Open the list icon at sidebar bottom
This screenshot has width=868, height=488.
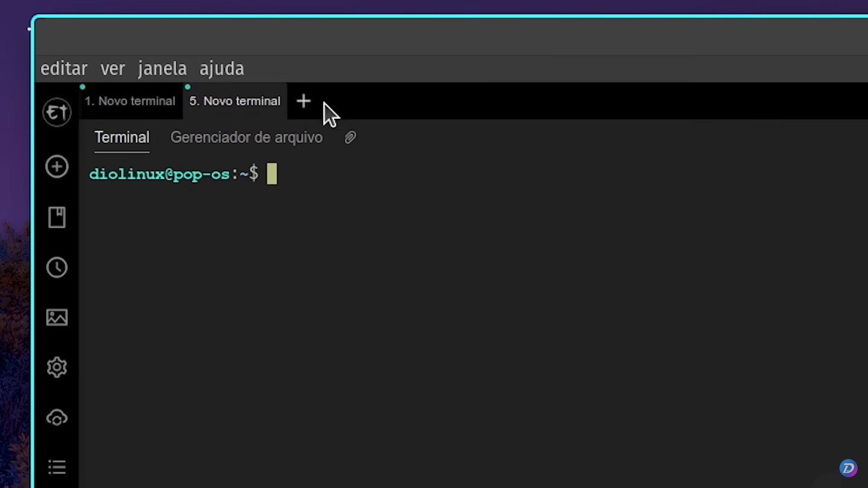pos(57,468)
